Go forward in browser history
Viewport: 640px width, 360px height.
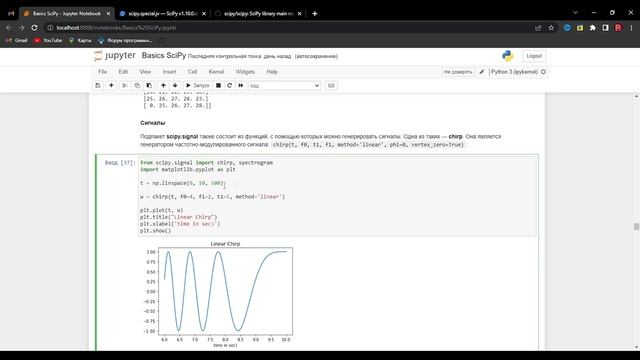pos(22,28)
